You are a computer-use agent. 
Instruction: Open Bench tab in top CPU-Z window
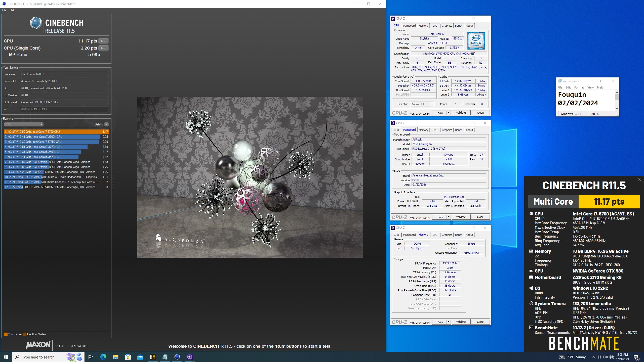[459, 26]
